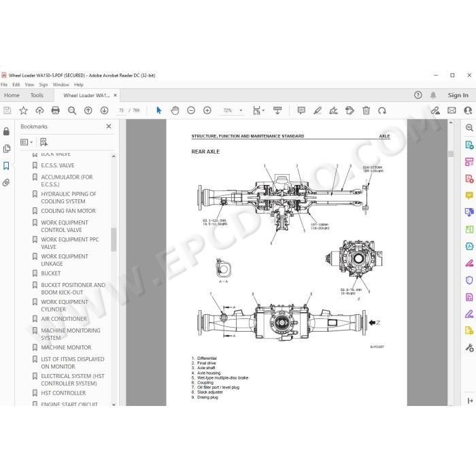Click the document vertical scrollbar thumb
Image resolution: width=476 pixels, height=476 pixels.
pyautogui.click(x=451, y=154)
